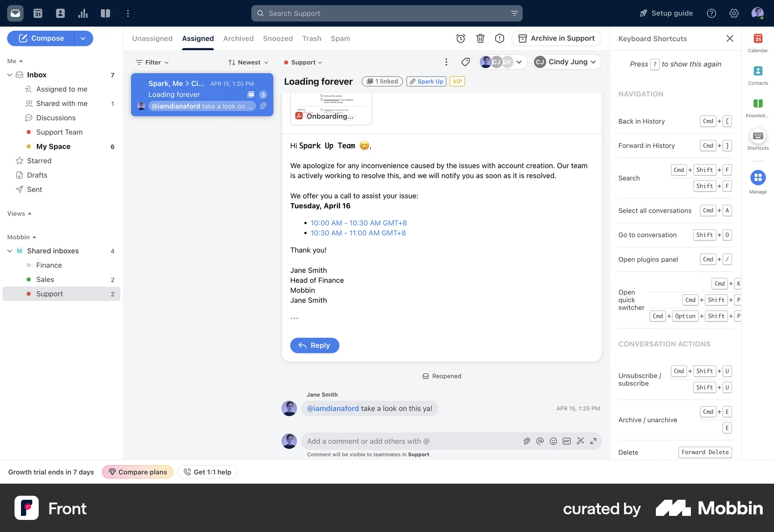The height and width of the screenshot is (532, 774).
Task: Open the 10:00 AM - 10:30 AM time slot link
Action: [358, 222]
